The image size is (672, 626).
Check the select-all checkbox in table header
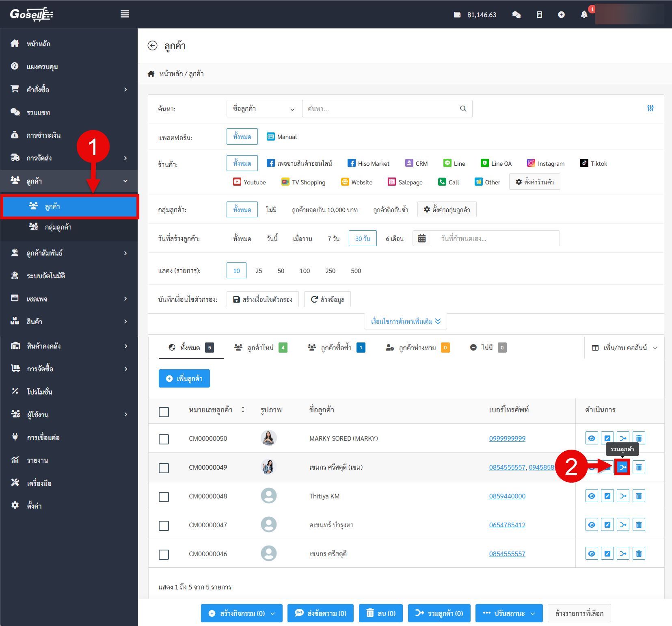click(x=164, y=412)
